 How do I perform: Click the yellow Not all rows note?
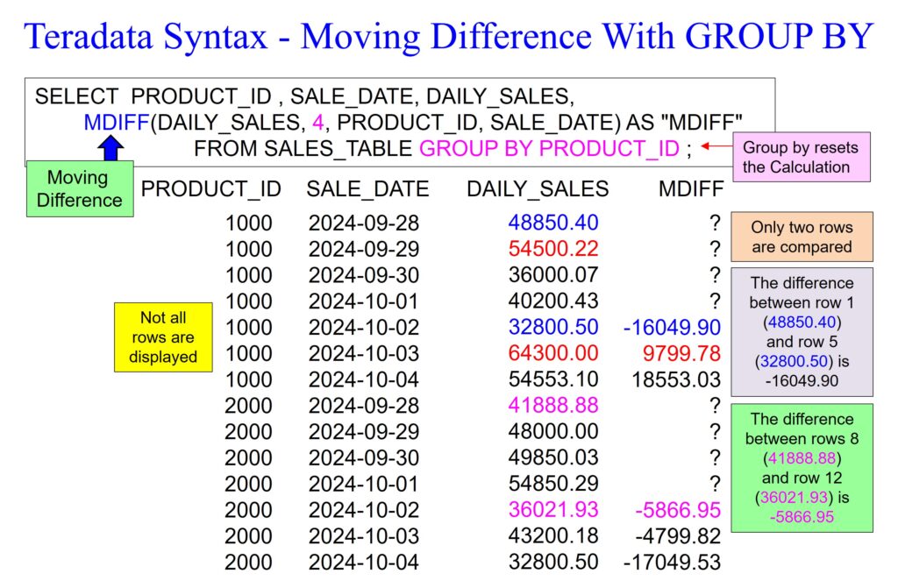163,337
